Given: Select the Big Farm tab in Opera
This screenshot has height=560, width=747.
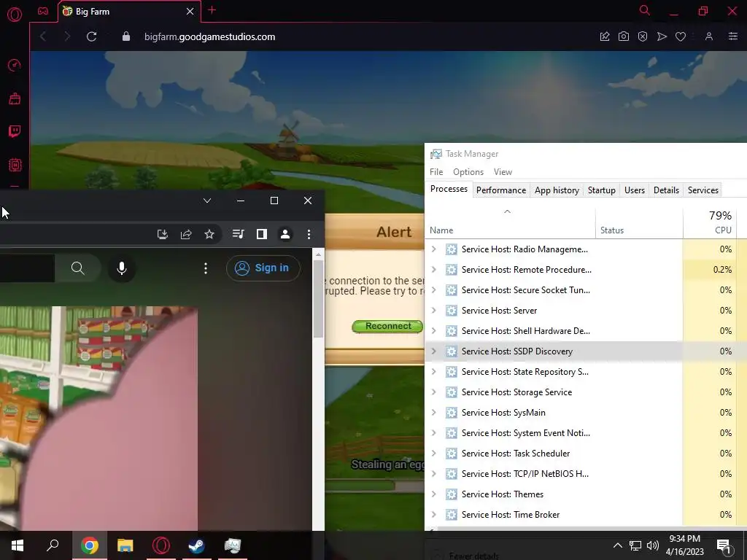Looking at the screenshot, I should [129, 12].
